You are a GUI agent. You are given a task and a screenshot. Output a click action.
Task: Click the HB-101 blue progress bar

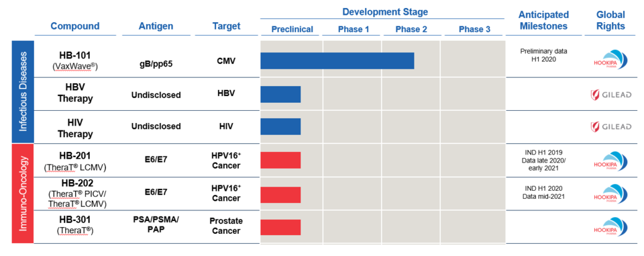337,61
